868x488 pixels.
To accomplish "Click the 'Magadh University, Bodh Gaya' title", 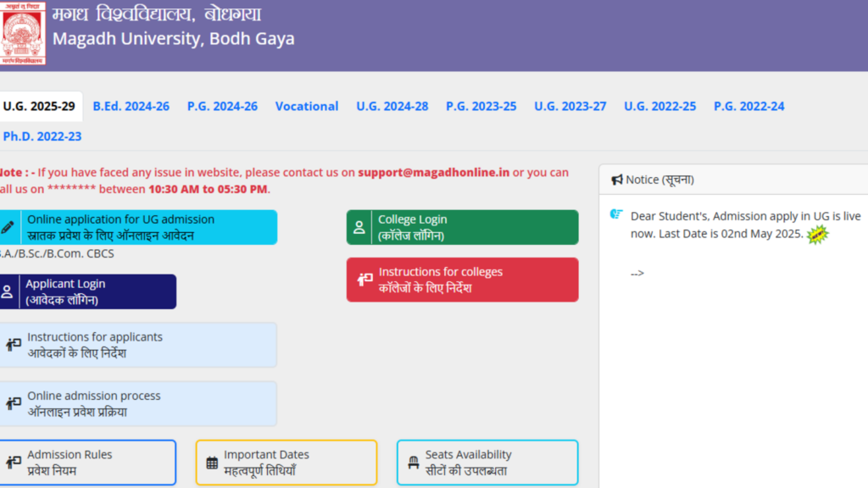I will pos(173,39).
